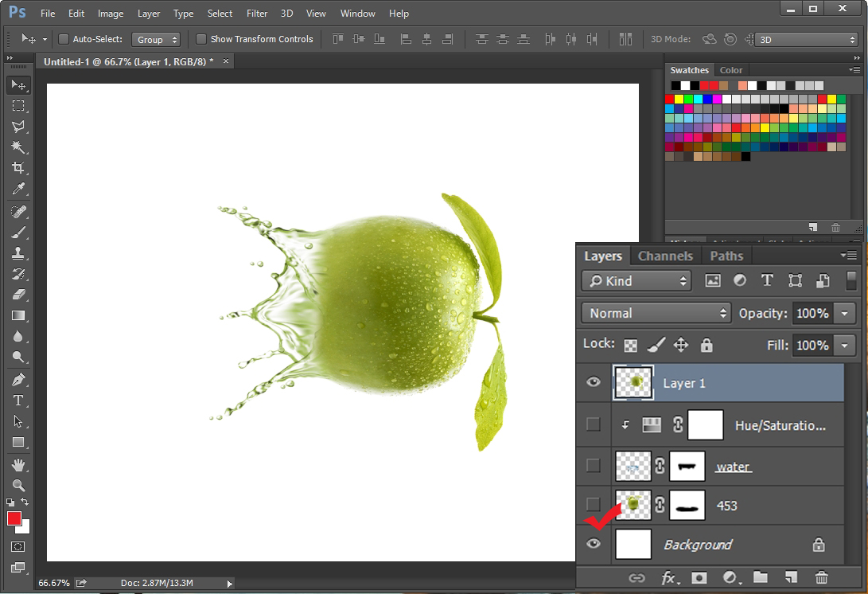Delete layer with trash icon
This screenshot has height=594, width=868.
[x=822, y=578]
